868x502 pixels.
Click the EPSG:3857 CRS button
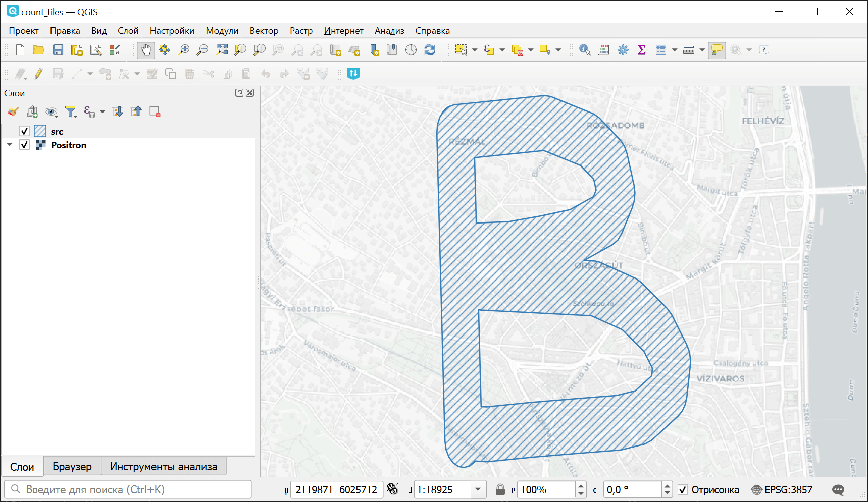point(782,490)
